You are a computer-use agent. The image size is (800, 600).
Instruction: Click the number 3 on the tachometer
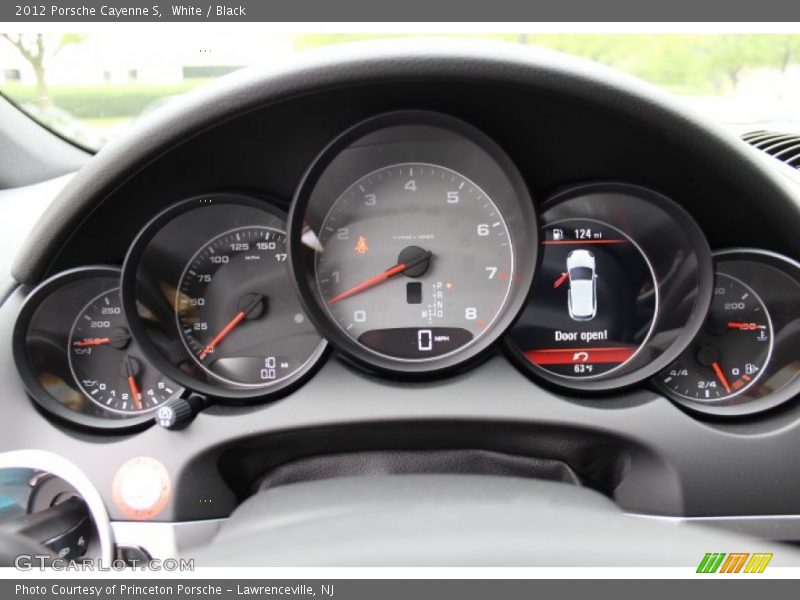370,199
